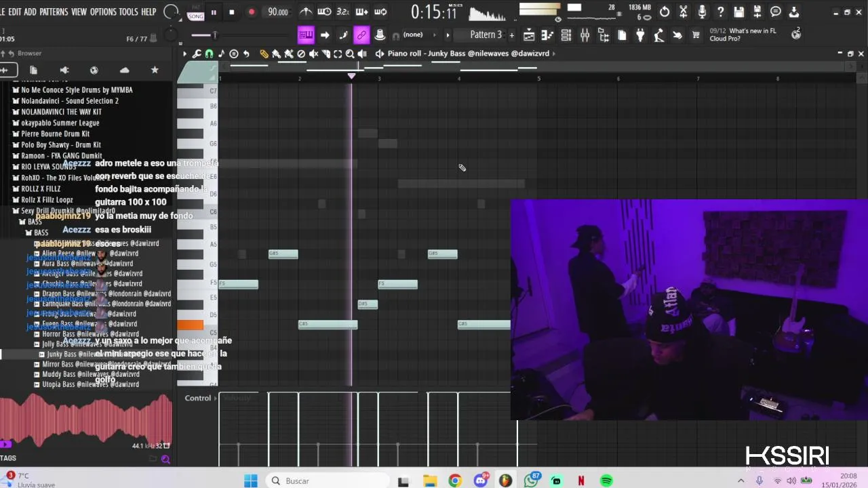Choose the Zoom tool in piano roll
Image resolution: width=868 pixels, height=488 pixels.
pyautogui.click(x=350, y=54)
